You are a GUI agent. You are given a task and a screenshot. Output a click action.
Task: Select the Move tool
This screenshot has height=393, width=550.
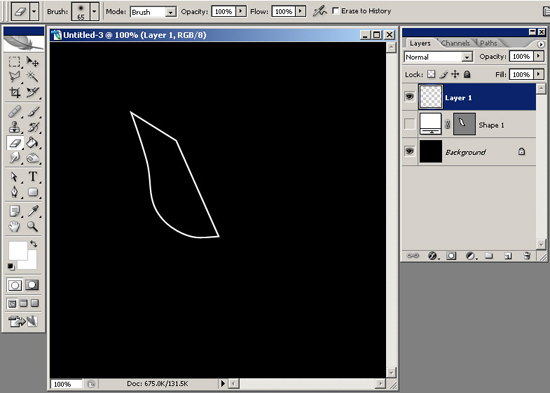click(33, 62)
